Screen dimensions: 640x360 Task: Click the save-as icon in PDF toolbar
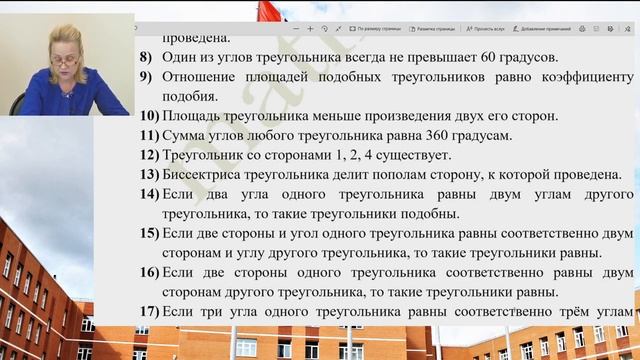611,29
